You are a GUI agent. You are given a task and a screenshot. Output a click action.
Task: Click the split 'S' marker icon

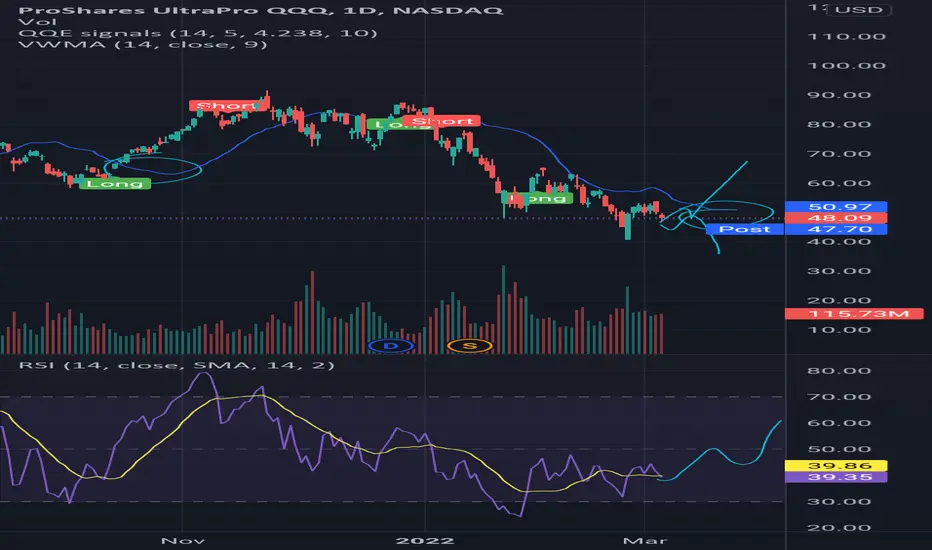click(x=470, y=345)
